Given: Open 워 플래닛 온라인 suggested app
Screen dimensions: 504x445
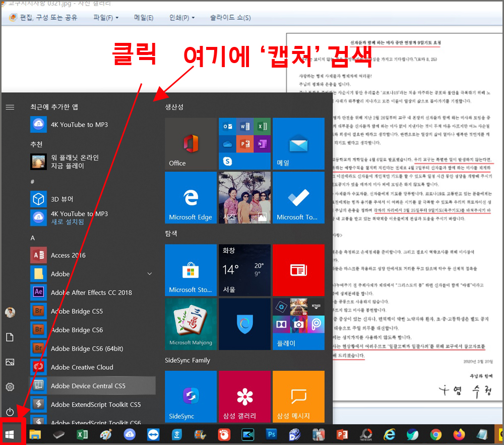Looking at the screenshot, I should click(x=92, y=161).
